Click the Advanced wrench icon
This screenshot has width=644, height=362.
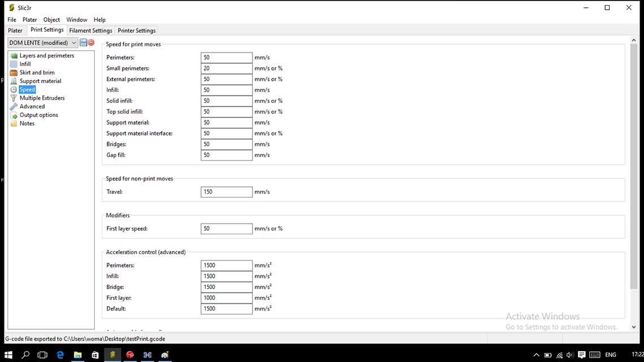pyautogui.click(x=14, y=107)
